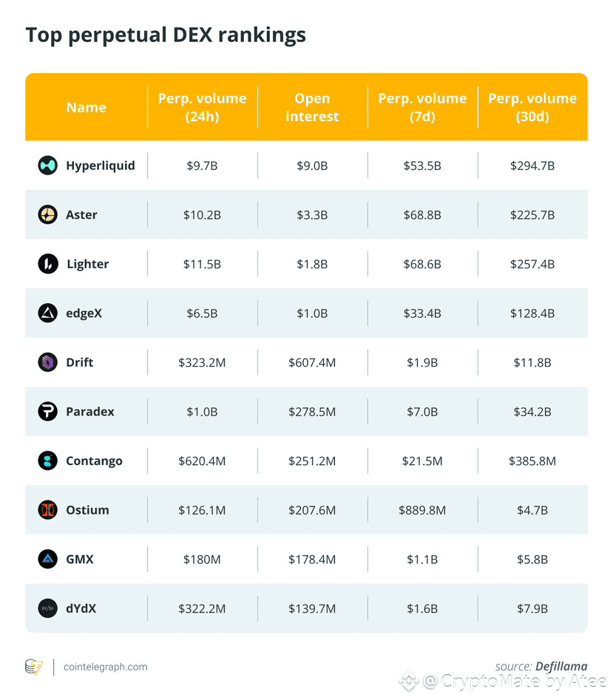Image resolution: width=613 pixels, height=700 pixels.
Task: Click the Ostium logo icon
Action: coord(47,510)
